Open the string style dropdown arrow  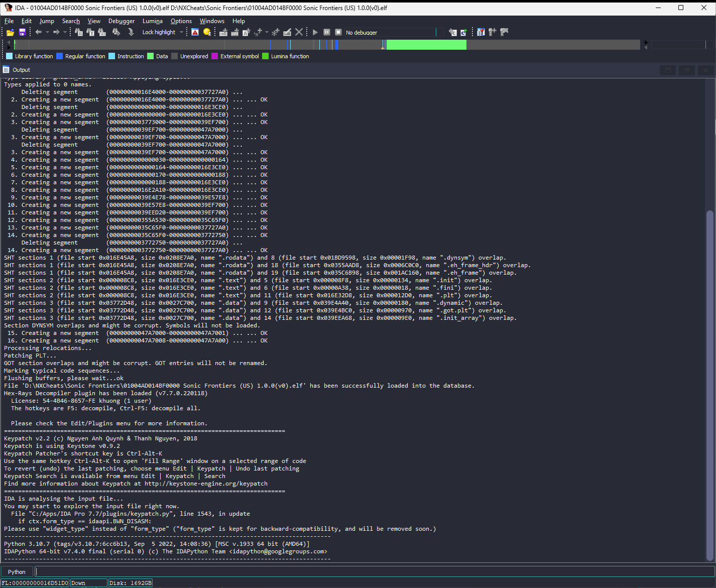pyautogui.click(x=267, y=32)
